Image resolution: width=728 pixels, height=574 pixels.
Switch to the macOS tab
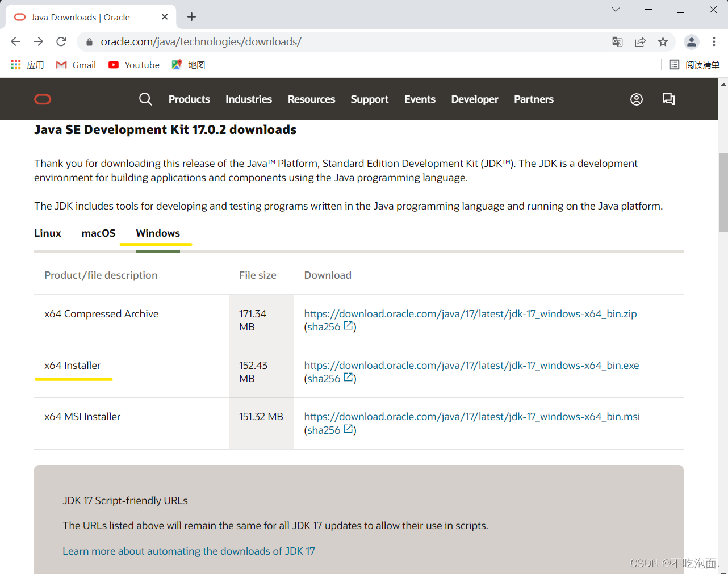click(x=99, y=233)
